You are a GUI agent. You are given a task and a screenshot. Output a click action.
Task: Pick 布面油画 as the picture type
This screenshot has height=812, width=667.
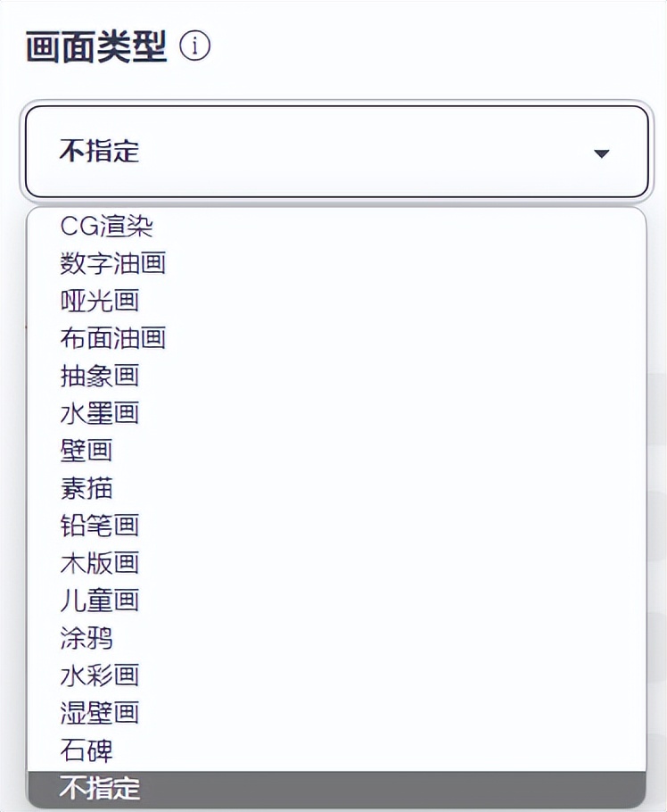[112, 338]
